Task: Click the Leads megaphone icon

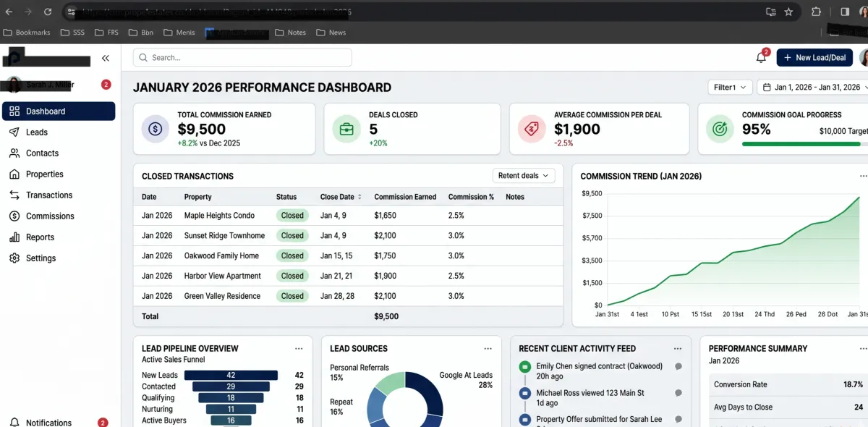Action: (x=14, y=132)
